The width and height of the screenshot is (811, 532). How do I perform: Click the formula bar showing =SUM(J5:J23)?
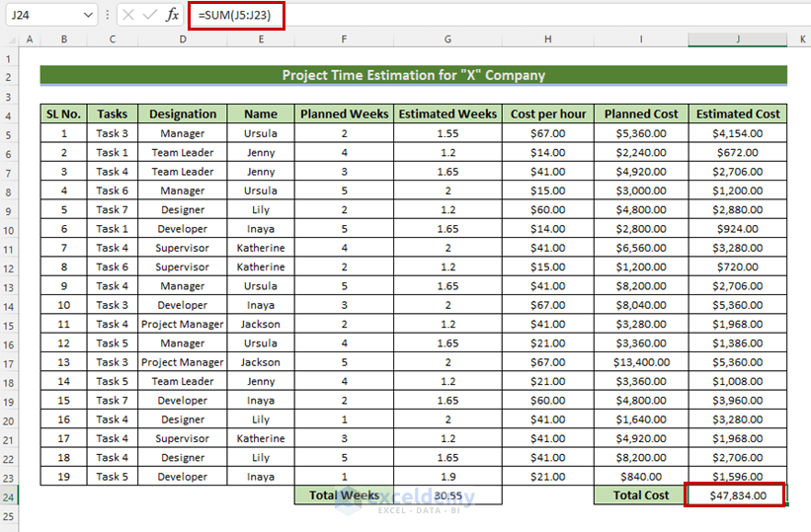tap(497, 15)
